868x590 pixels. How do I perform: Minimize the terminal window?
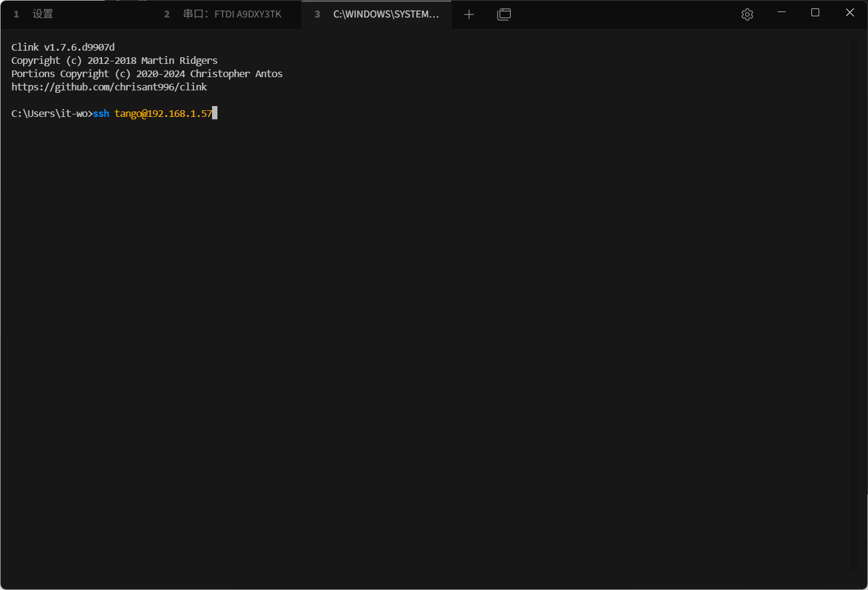(781, 13)
